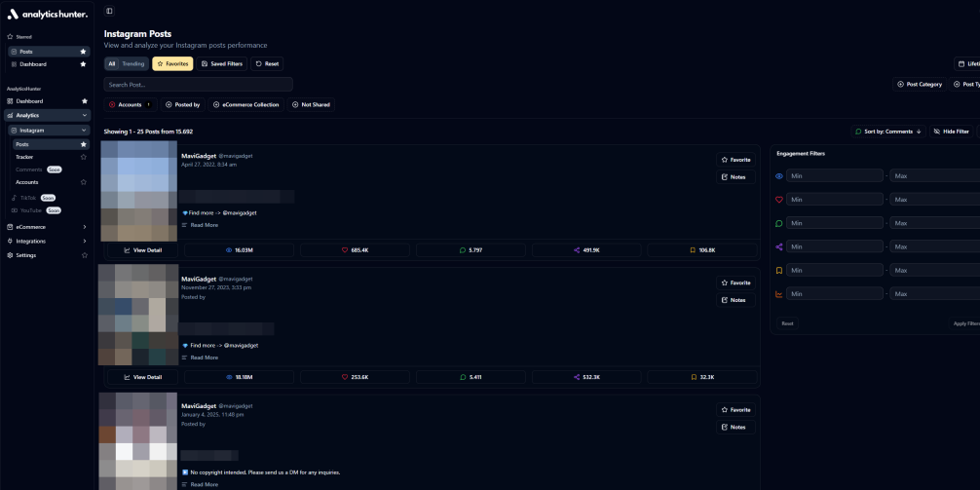Image resolution: width=980 pixels, height=490 pixels.
Task: Set minimum likes in Engagement Filters
Action: click(x=835, y=200)
